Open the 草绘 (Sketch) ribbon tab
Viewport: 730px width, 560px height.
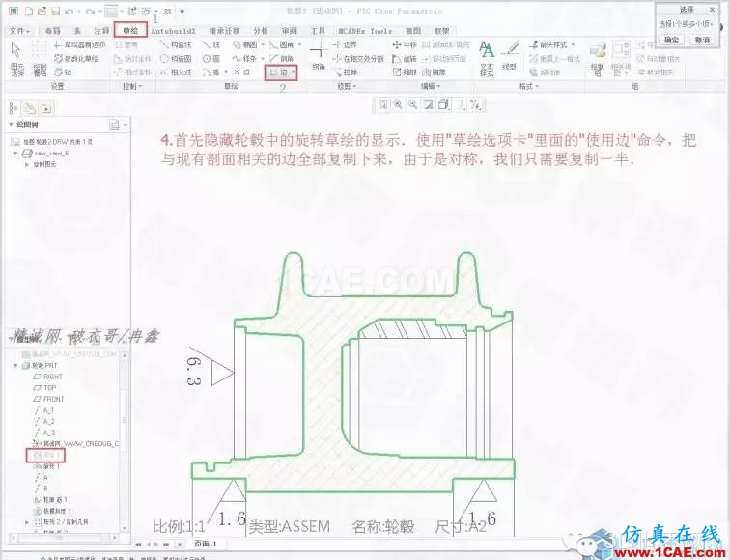tap(130, 31)
